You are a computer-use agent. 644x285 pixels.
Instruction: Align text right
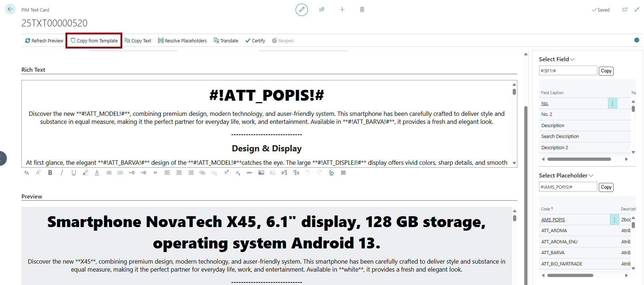click(191, 173)
